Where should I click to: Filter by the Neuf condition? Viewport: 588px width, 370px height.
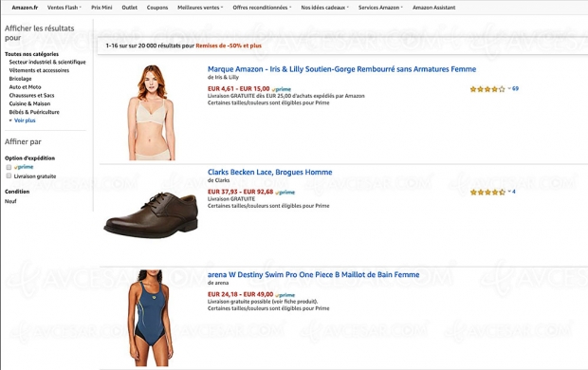coord(10,201)
